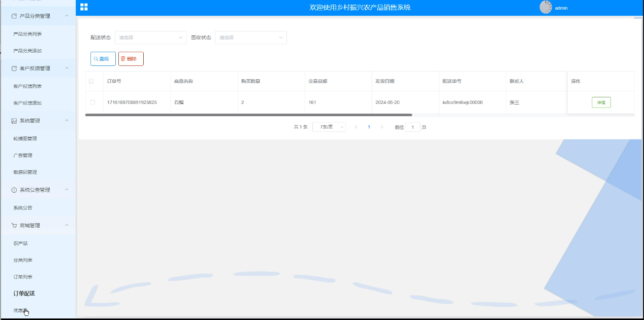Check the row checkbox for order 1716188708891923825
Viewport: 644px width, 320px height.
(92, 102)
